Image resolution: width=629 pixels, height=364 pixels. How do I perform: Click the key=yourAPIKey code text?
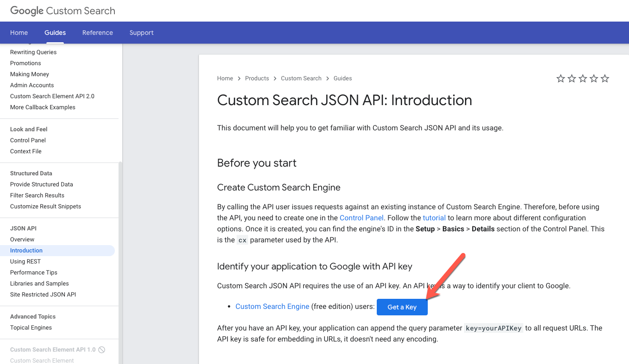coord(494,328)
